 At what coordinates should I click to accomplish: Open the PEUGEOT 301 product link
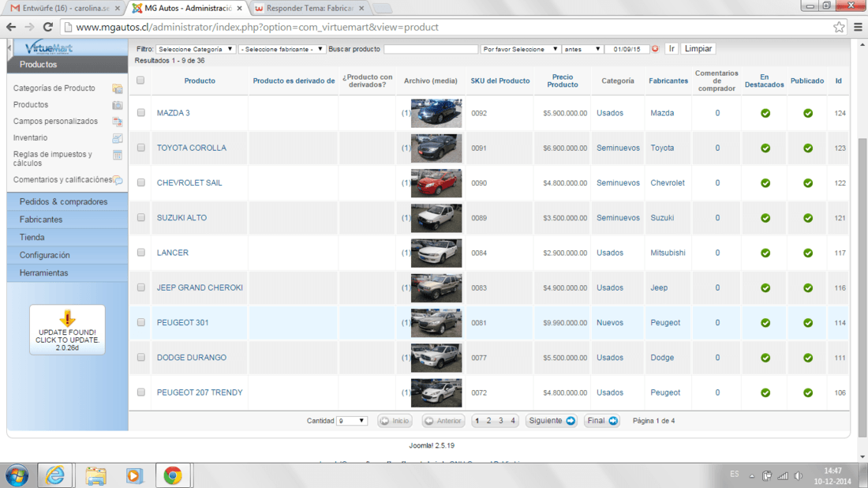point(183,322)
